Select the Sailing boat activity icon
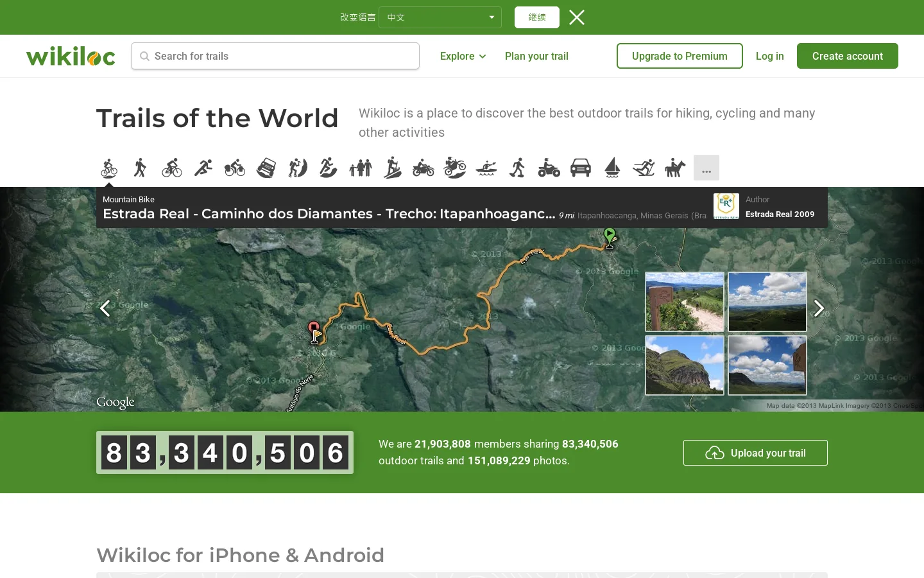The height and width of the screenshot is (578, 924). 612,168
